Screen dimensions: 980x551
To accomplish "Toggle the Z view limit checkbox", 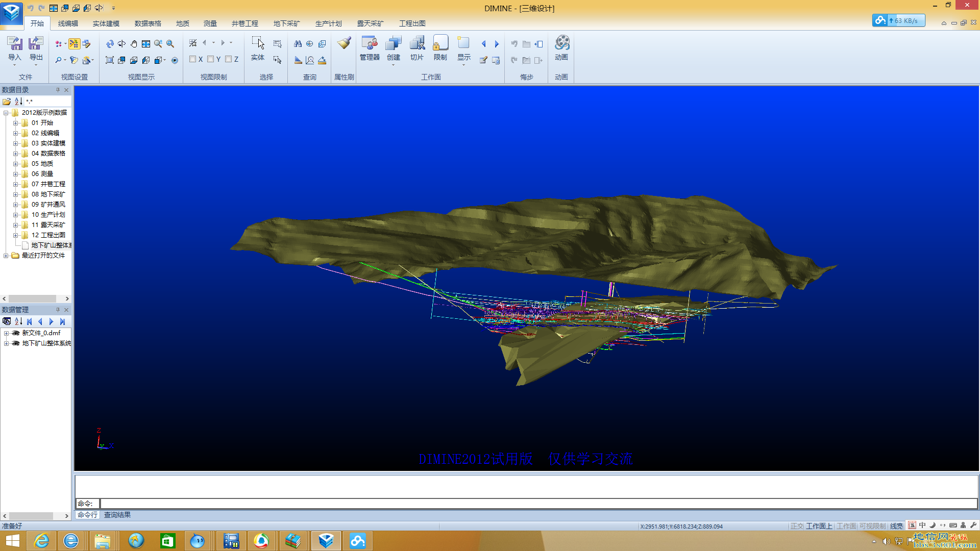I will click(229, 59).
